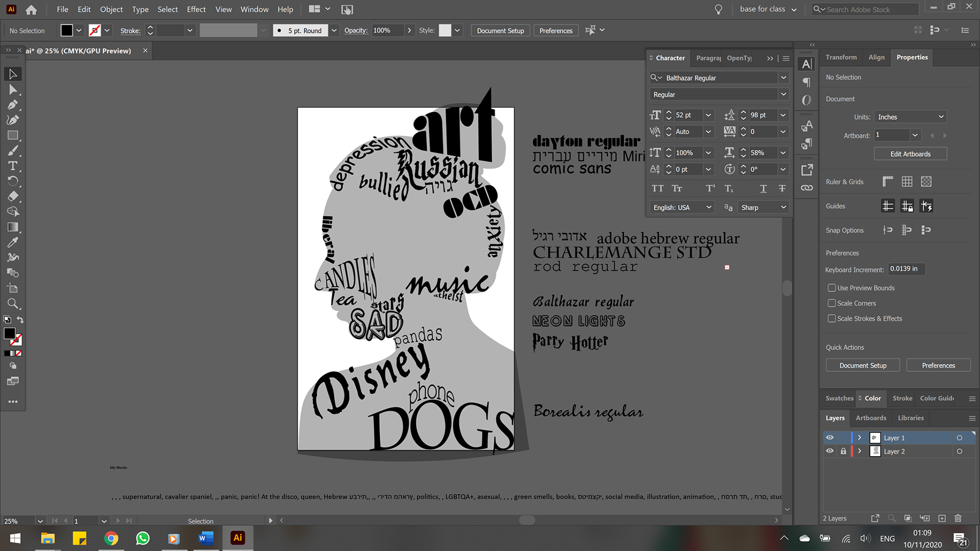This screenshot has height=551, width=980.
Task: Click Document Setup in Quick Actions
Action: (863, 365)
